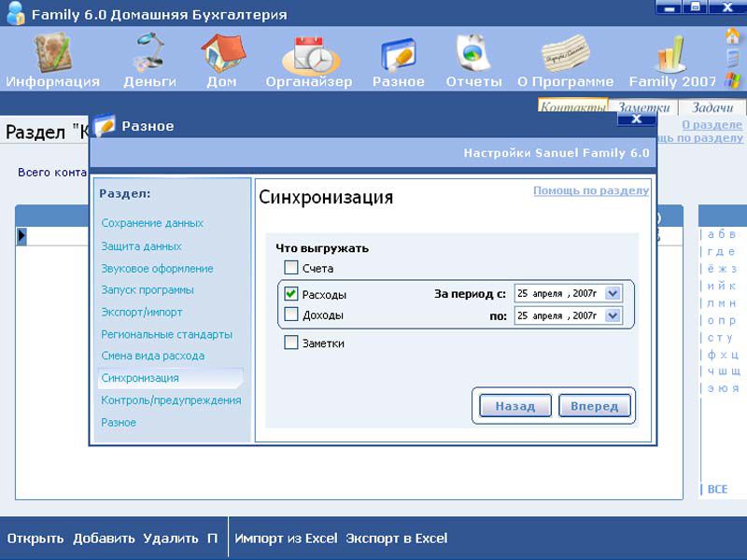Viewport: 747px width, 560px height.
Task: Enable the Заметки checkbox
Action: tap(291, 343)
